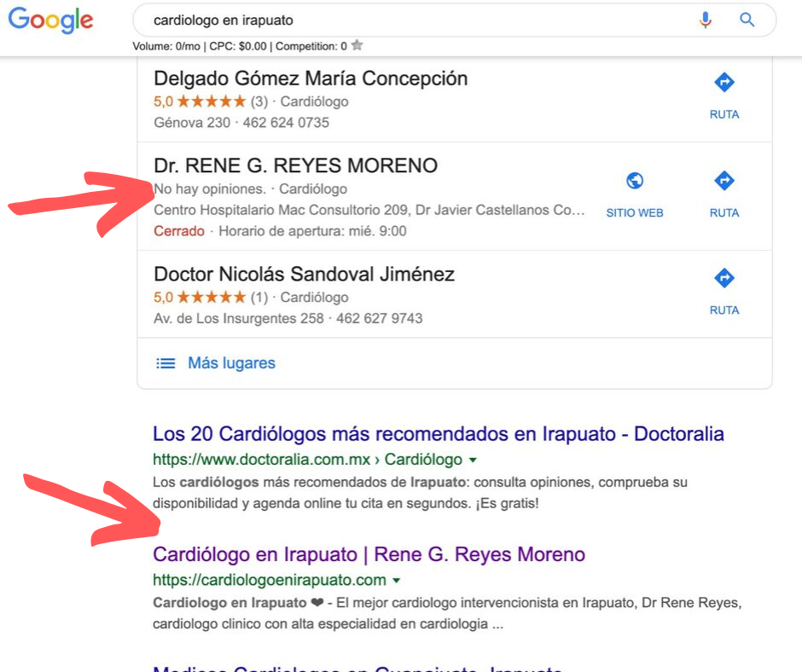Click the 5,0 star rating with (1) review
Viewport: 802px width, 672px height.
click(x=211, y=297)
